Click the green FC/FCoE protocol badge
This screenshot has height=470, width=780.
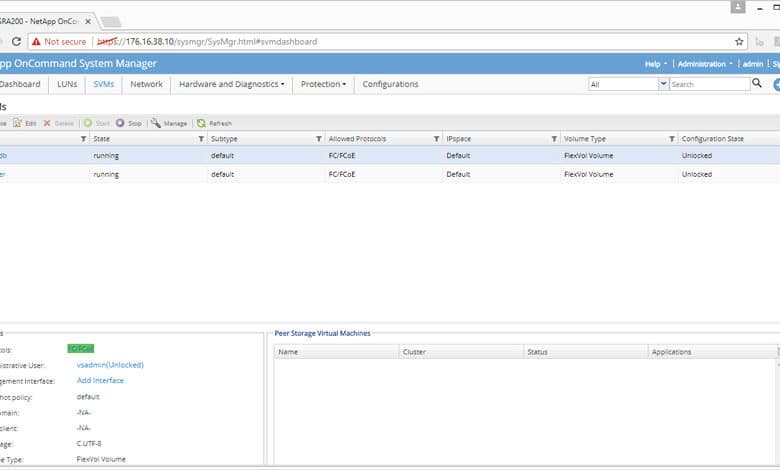(x=81, y=349)
